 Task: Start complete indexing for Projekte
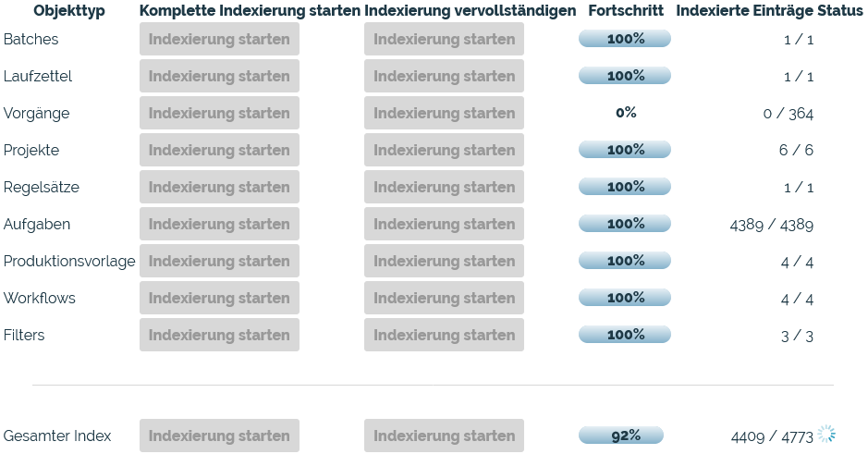[x=219, y=150]
